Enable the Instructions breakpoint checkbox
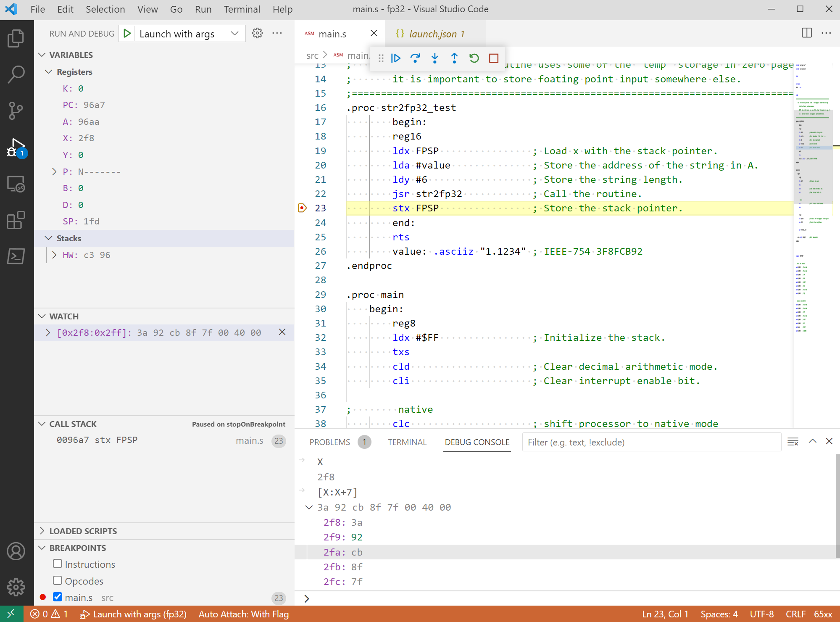Image resolution: width=840 pixels, height=622 pixels. [x=58, y=564]
